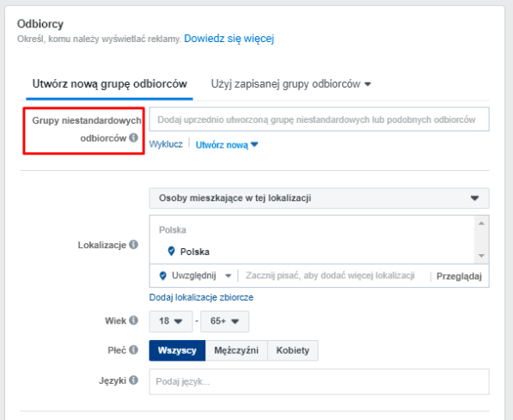
Task: Click info icon next to Grupy niestandardowych odbiorców
Action: pyautogui.click(x=133, y=137)
